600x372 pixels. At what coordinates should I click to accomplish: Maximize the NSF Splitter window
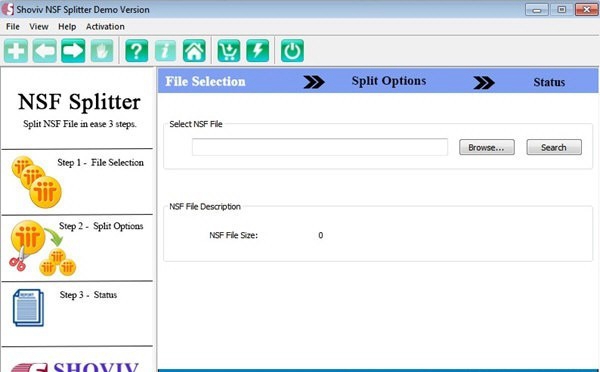[x=561, y=10]
